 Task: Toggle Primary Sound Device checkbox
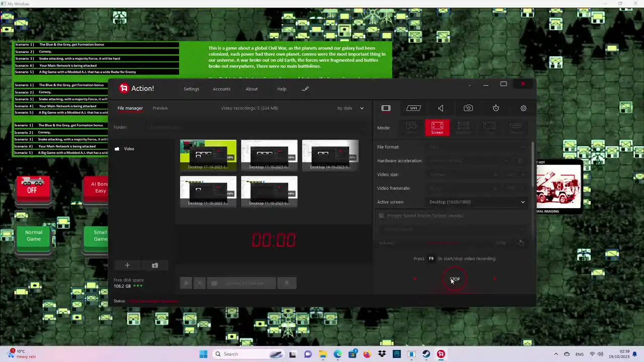point(381,216)
